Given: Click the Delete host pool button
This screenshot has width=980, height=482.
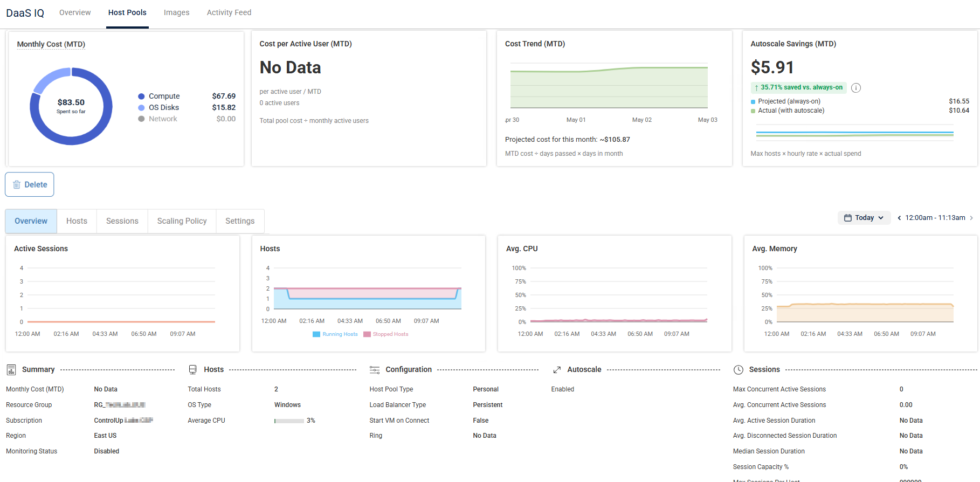Looking at the screenshot, I should tap(30, 184).
